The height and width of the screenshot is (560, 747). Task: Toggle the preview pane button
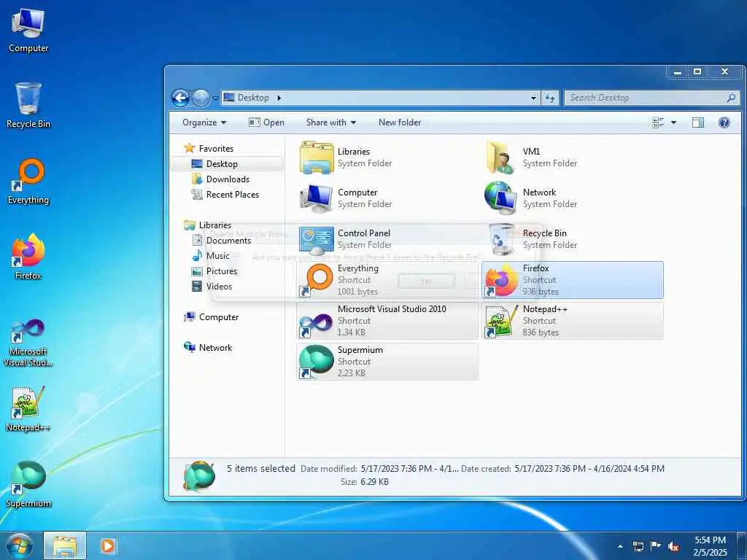698,122
